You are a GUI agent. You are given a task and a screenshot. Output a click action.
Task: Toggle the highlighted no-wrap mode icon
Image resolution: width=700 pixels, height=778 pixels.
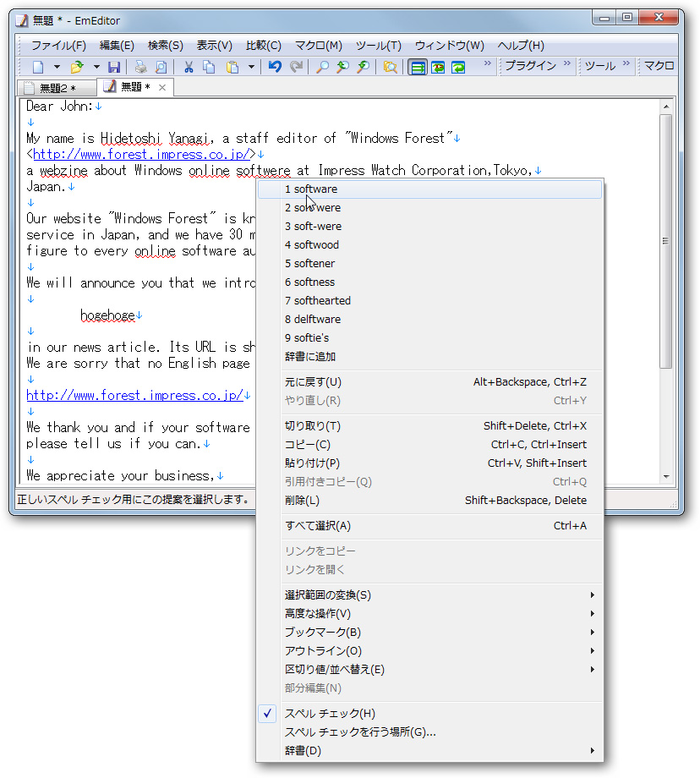pyautogui.click(x=418, y=67)
